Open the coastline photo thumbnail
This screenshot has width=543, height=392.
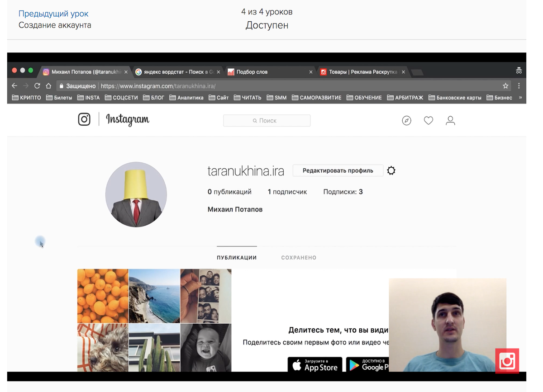pos(154,296)
